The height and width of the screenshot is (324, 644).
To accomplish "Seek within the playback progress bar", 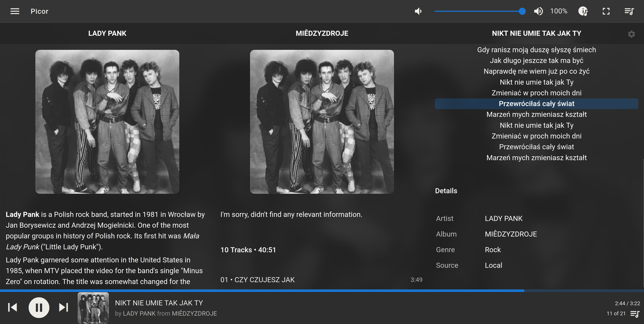I will (322, 291).
